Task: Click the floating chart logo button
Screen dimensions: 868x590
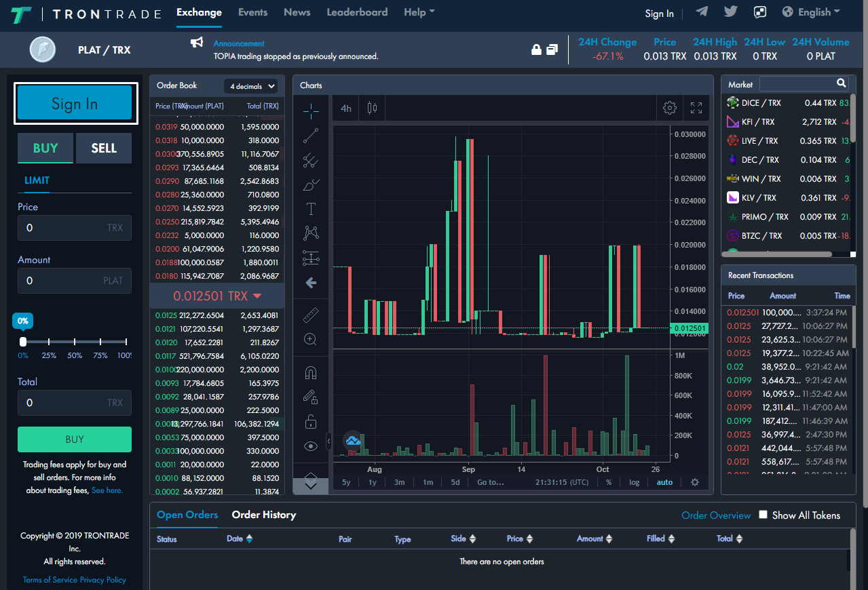Action: [x=353, y=441]
